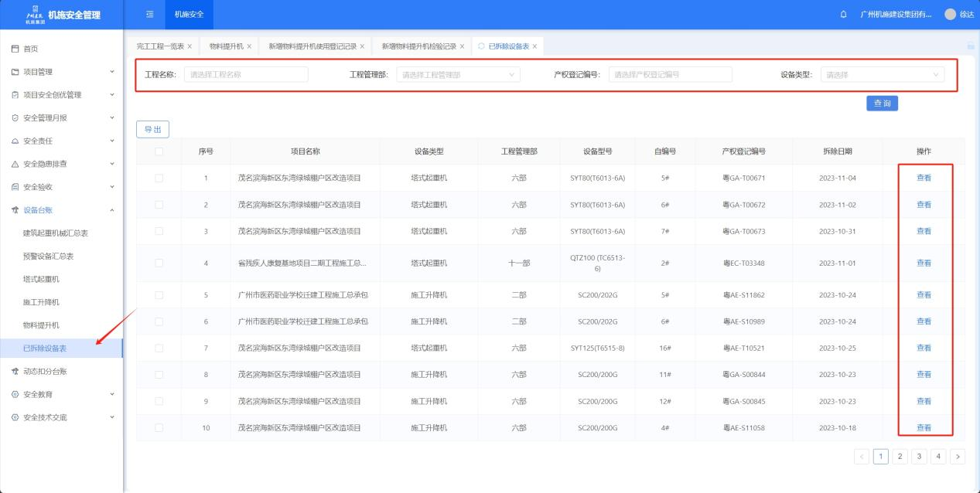Viewport: 980px width, 493px height.
Task: Go to page 2 in pagination
Action: tap(900, 457)
